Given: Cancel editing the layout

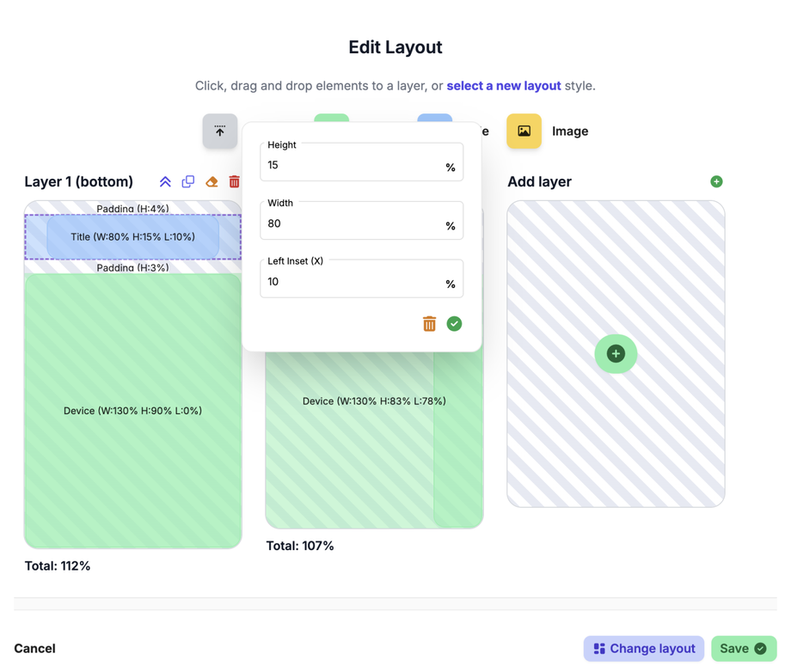Looking at the screenshot, I should [x=35, y=649].
